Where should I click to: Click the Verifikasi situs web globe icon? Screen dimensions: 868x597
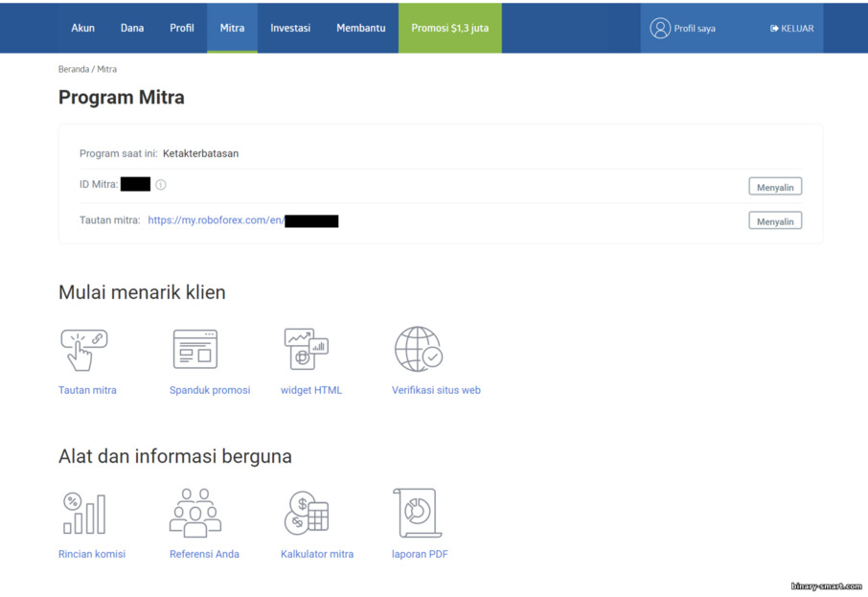point(419,349)
